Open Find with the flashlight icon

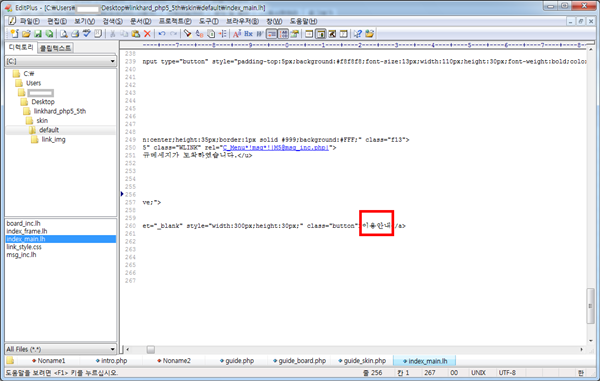pyautogui.click(x=188, y=34)
